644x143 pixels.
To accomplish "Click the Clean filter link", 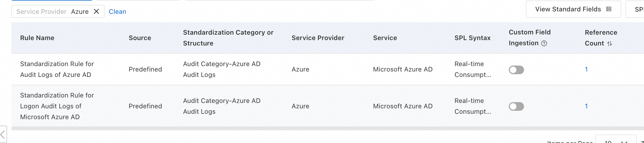I will pos(117,12).
